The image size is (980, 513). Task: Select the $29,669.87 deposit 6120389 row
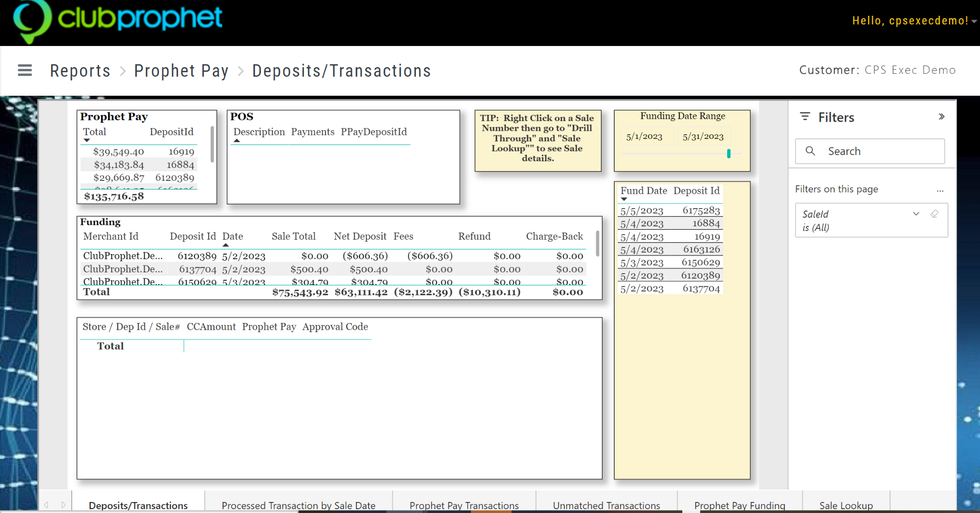[x=139, y=178]
